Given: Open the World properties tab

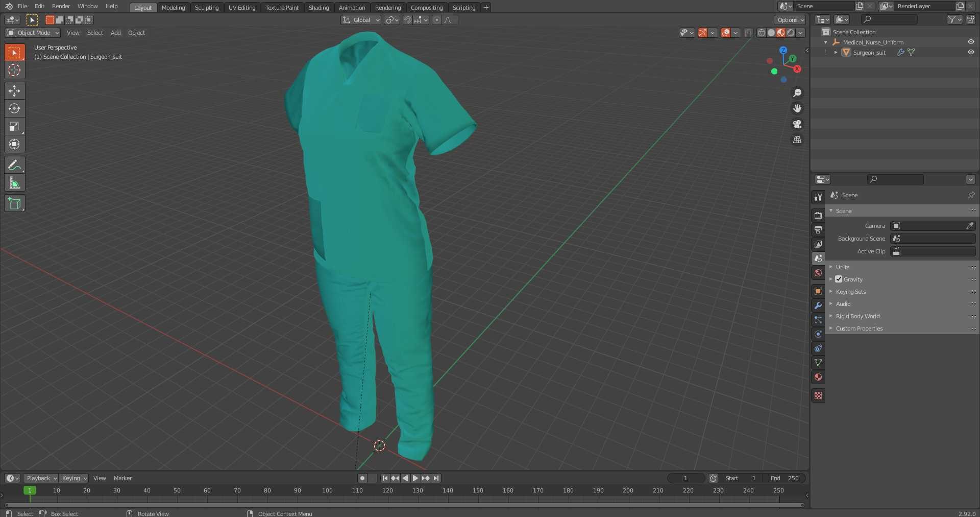Looking at the screenshot, I should 818,273.
